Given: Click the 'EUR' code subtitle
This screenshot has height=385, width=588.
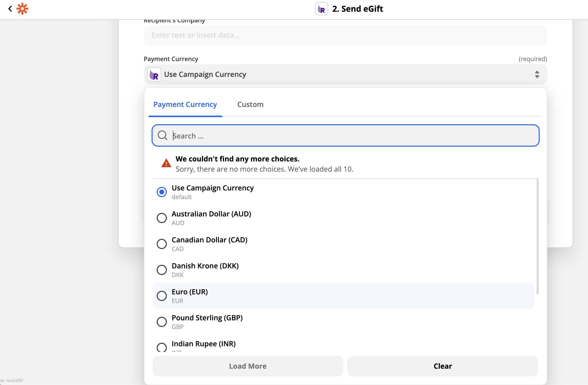Looking at the screenshot, I should click(178, 301).
